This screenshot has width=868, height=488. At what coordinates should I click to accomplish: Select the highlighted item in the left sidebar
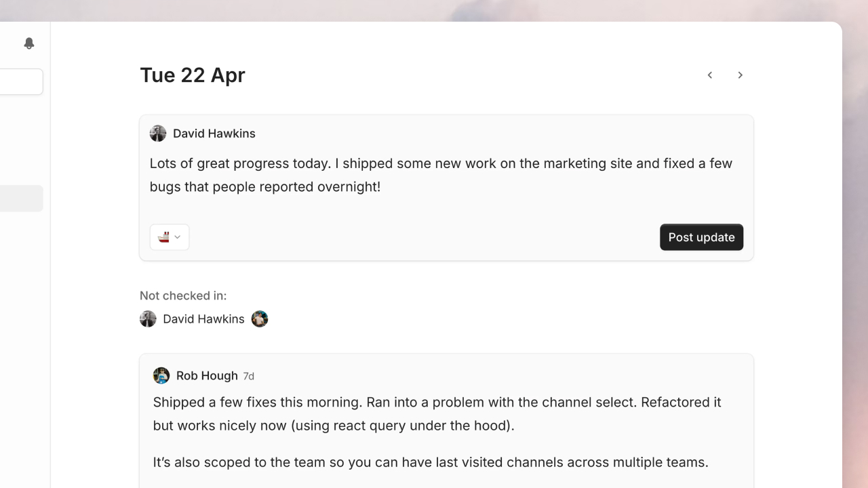coord(20,198)
